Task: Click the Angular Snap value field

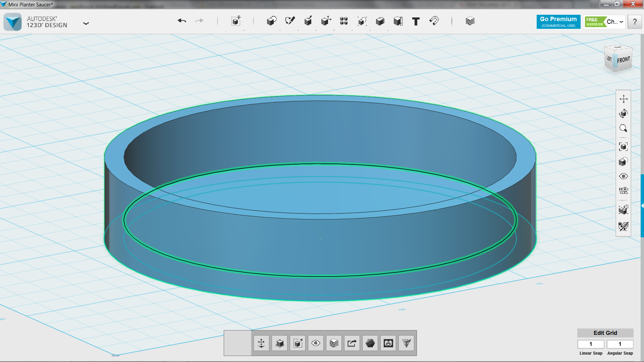Action: [620, 344]
